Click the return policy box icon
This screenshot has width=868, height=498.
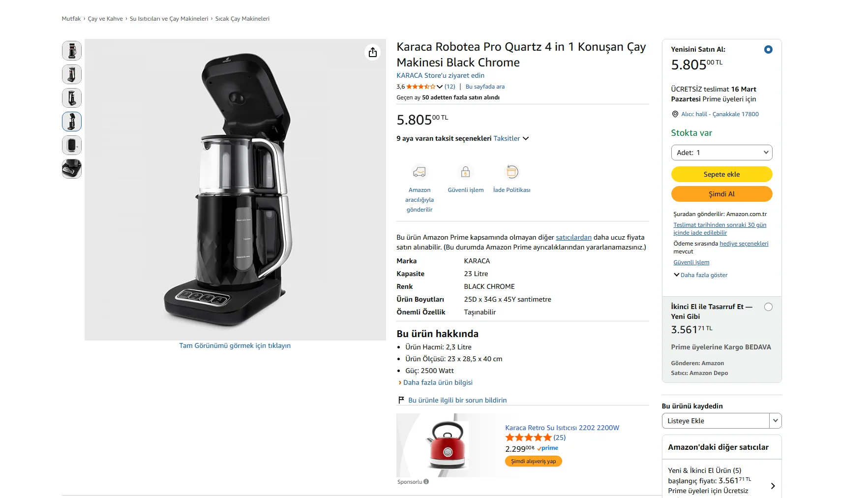tap(511, 172)
